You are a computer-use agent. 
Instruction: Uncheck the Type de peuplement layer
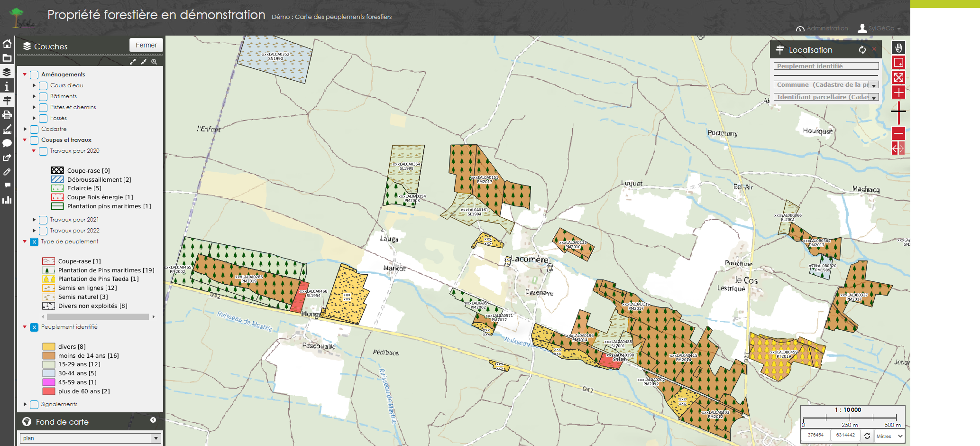[x=34, y=242]
